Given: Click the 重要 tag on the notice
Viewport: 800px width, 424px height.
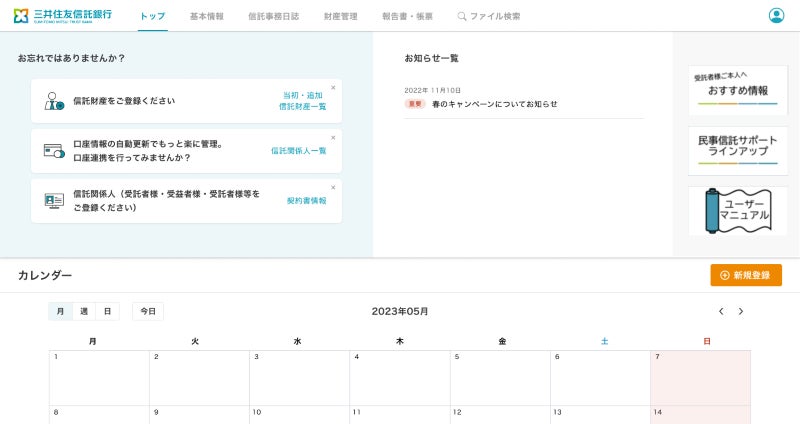Looking at the screenshot, I should (x=415, y=104).
